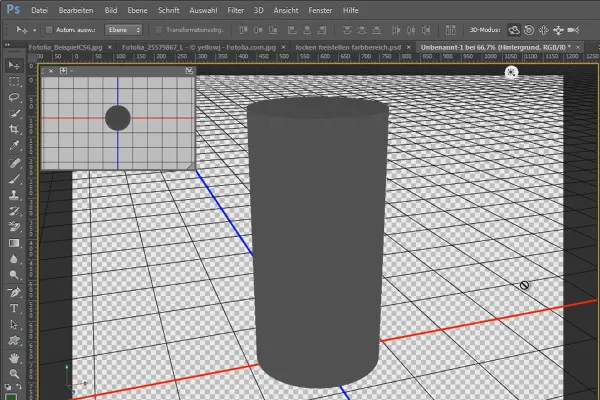Open the Fenster menu

320,10
